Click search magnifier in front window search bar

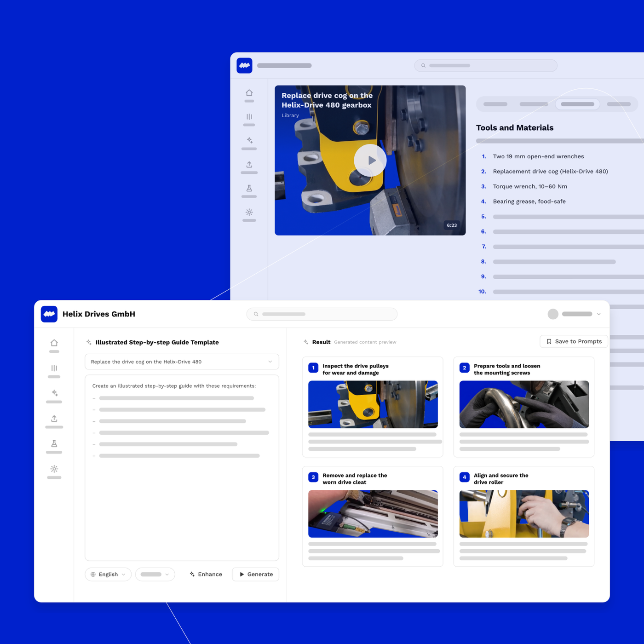click(x=256, y=314)
